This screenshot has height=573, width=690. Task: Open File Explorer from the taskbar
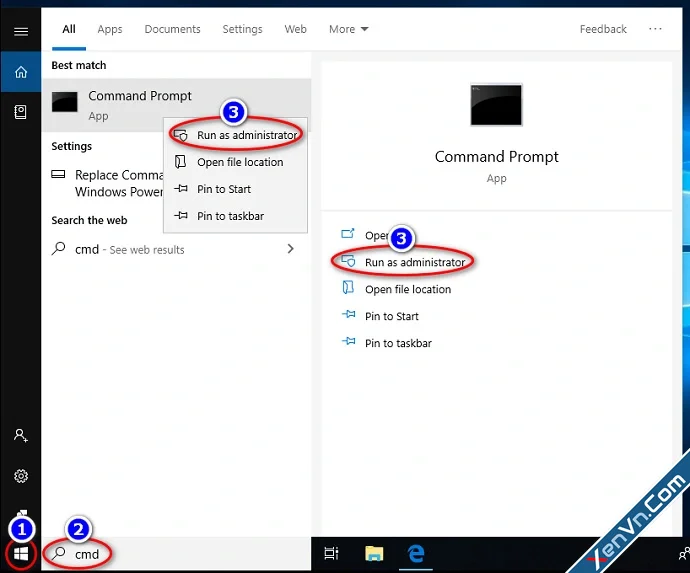374,553
